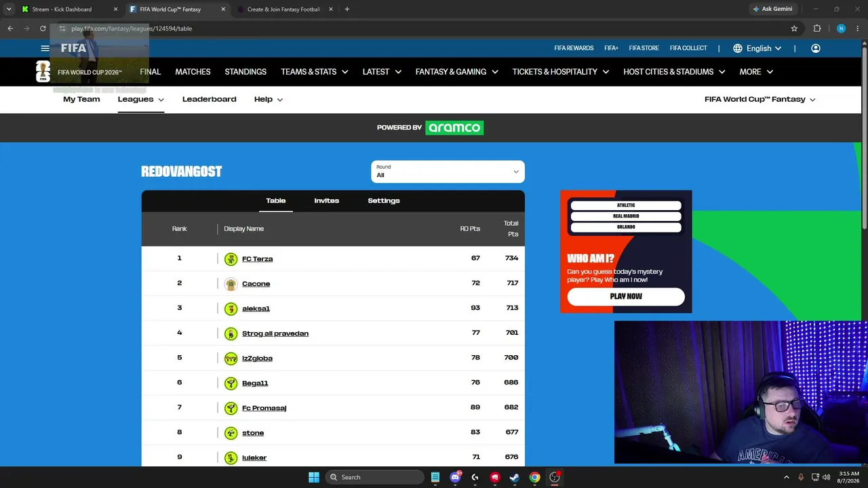868x488 pixels.
Task: Switch to Create & Join Fantasy Football tab
Action: (x=283, y=9)
